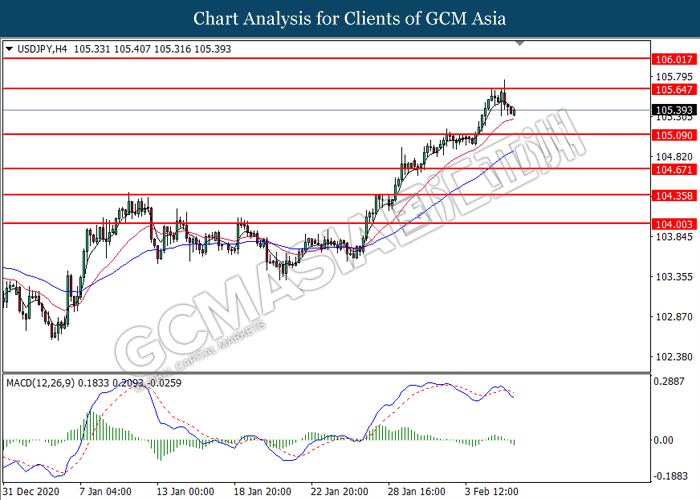Click the 28 Jan 16:00 time label
Viewport: 700px width, 500px height.
[x=417, y=492]
